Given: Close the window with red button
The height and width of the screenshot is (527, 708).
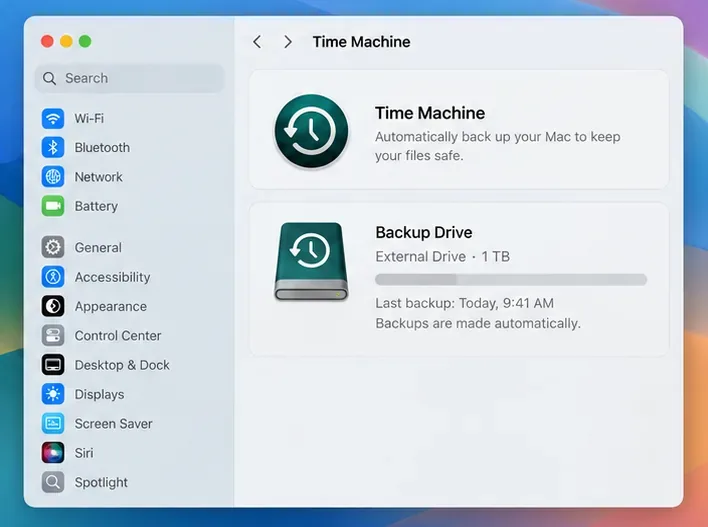Looking at the screenshot, I should click(47, 42).
